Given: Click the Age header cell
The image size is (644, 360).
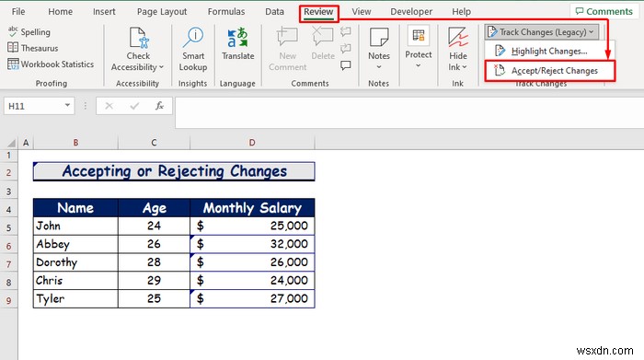Looking at the screenshot, I should point(154,208).
